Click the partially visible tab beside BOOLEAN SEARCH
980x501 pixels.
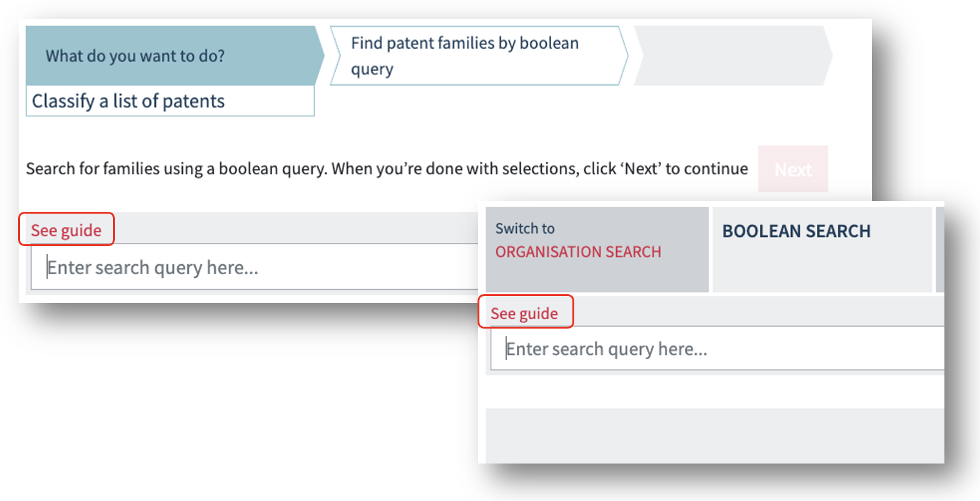(x=939, y=249)
